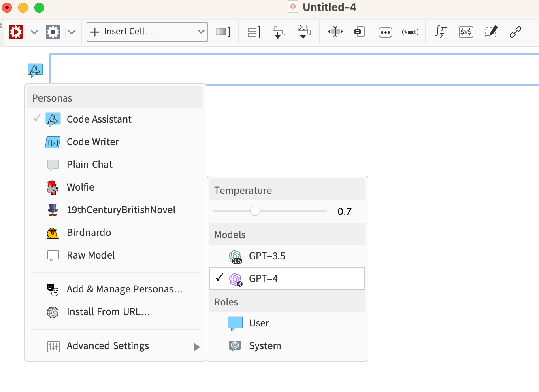Click the Advanced Settings submenu arrow
Viewport: 539px width, 392px height.
point(197,347)
